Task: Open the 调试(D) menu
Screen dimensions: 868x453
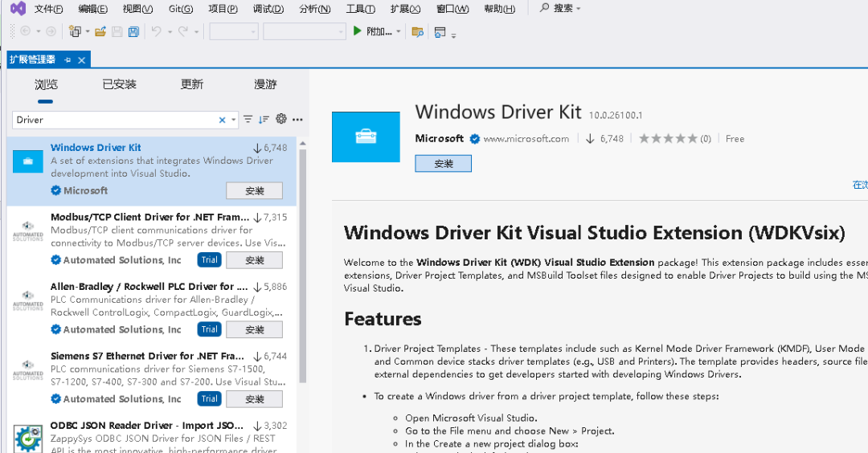Action: click(268, 9)
